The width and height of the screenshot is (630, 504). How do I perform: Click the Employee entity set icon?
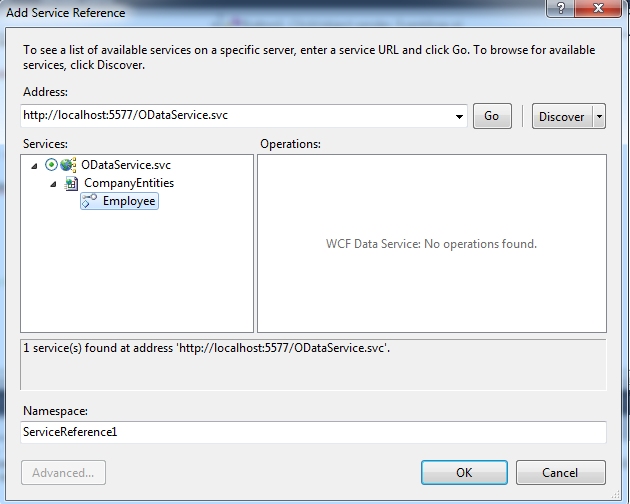tap(89, 201)
